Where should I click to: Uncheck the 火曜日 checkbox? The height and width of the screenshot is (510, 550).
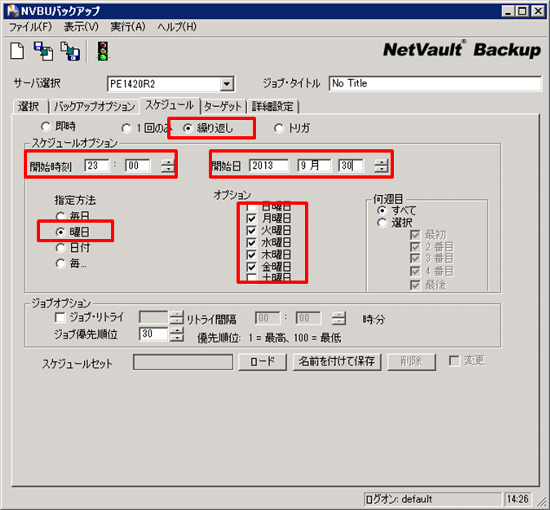(251, 230)
